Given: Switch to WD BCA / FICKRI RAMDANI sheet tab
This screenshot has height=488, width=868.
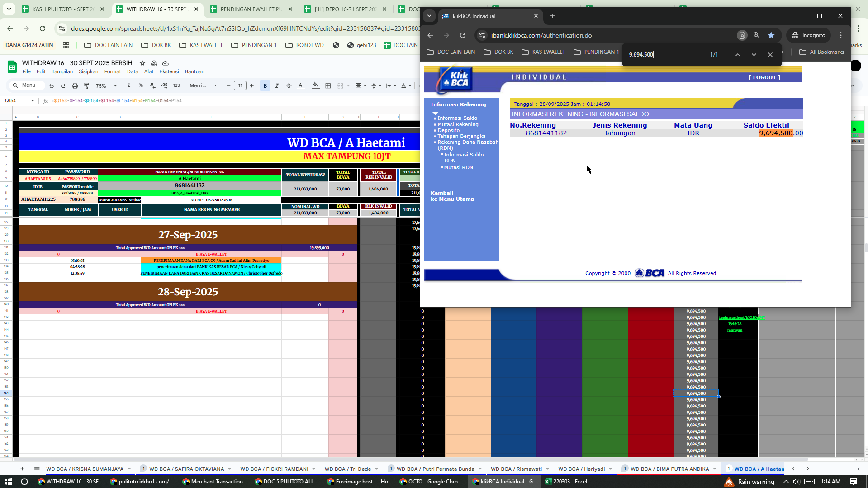Looking at the screenshot, I should pos(274,469).
